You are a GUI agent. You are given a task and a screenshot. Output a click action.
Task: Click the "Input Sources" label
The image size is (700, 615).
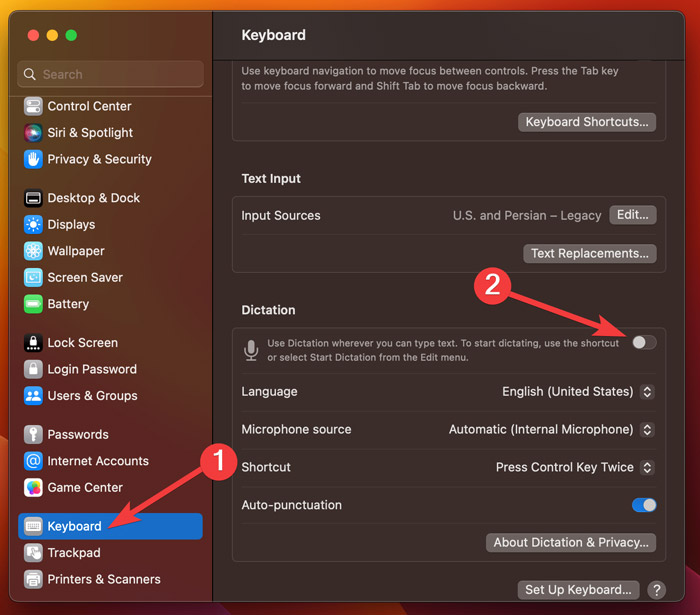(x=281, y=216)
